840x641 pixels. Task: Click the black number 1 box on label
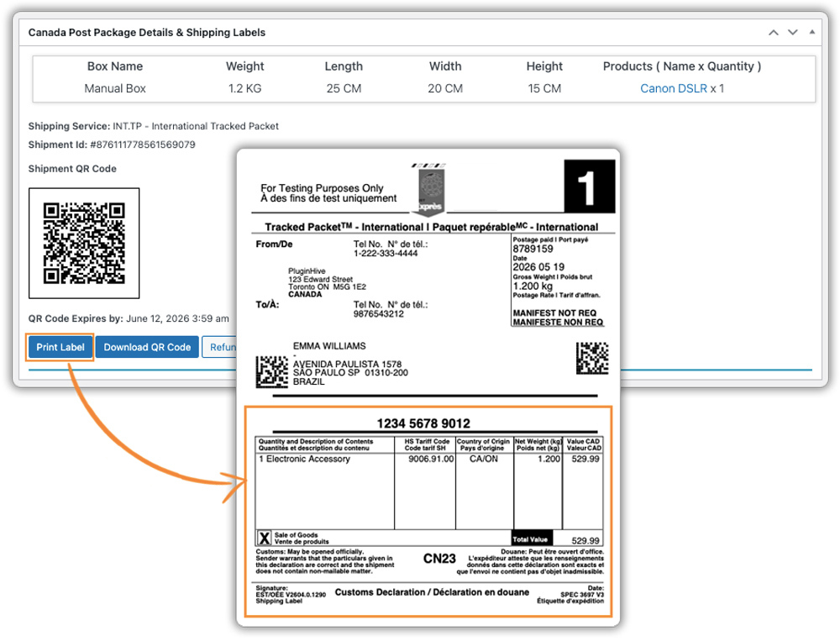[x=590, y=186]
